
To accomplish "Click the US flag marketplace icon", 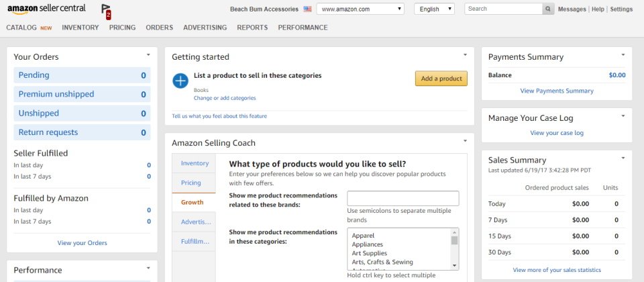I will [x=307, y=9].
